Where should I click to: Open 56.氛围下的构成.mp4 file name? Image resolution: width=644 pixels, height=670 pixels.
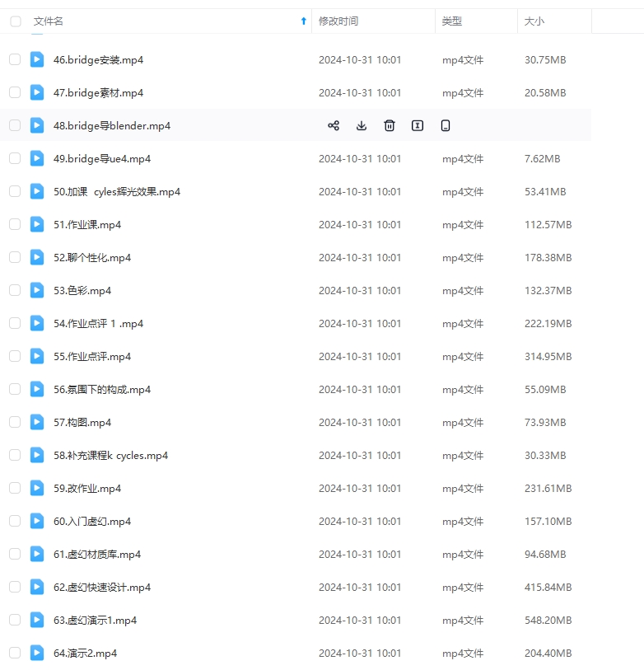click(x=102, y=390)
